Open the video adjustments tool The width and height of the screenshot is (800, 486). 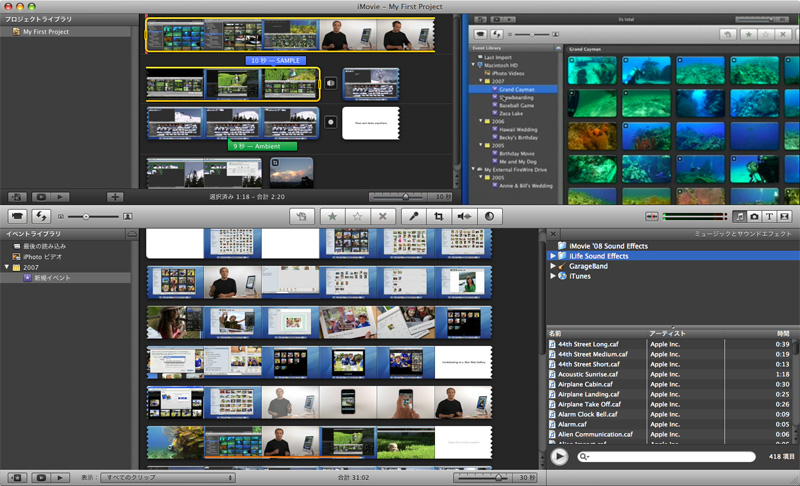point(489,216)
